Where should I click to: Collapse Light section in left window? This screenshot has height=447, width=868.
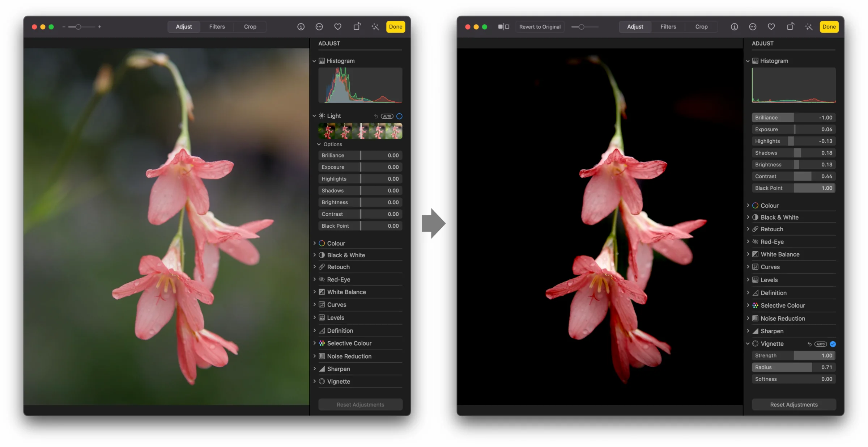tap(314, 116)
